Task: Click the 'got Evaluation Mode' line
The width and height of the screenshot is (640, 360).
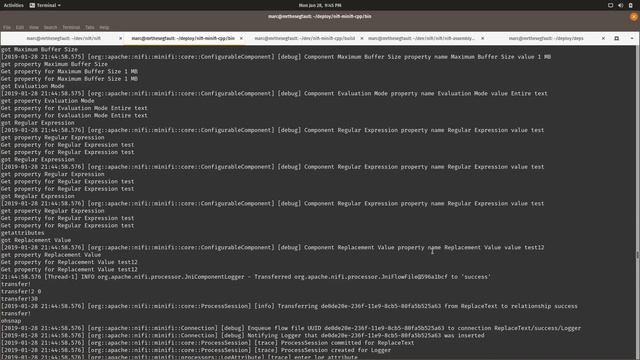Action: 32,86
